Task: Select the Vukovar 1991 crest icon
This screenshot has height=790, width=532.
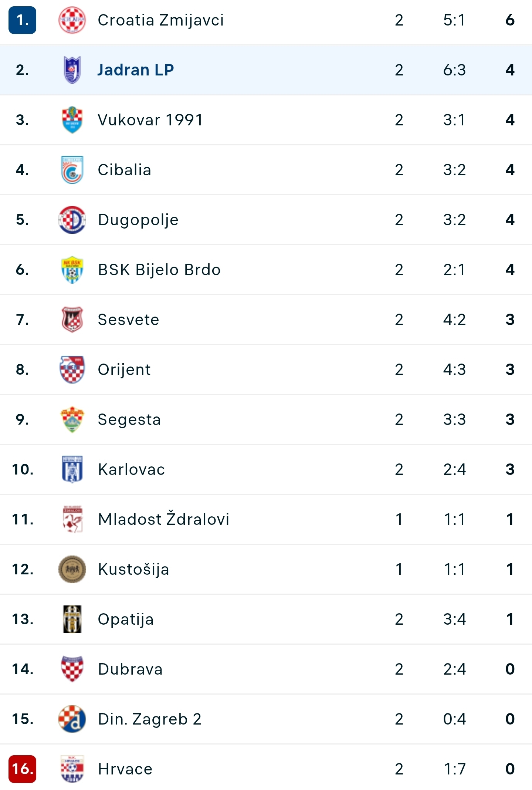Action: [x=72, y=120]
